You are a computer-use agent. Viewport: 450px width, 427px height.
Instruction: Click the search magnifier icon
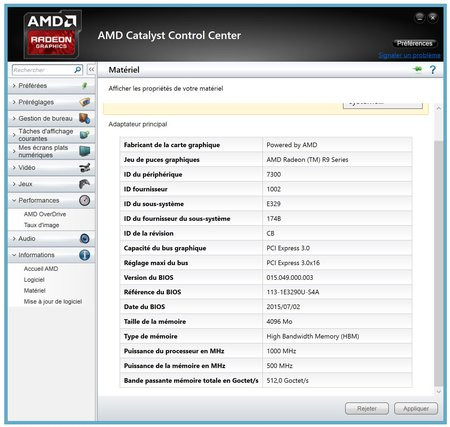[77, 70]
